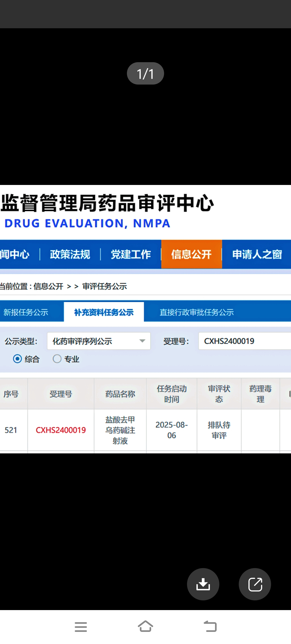
Task: Tap the share image icon
Action: (x=255, y=584)
